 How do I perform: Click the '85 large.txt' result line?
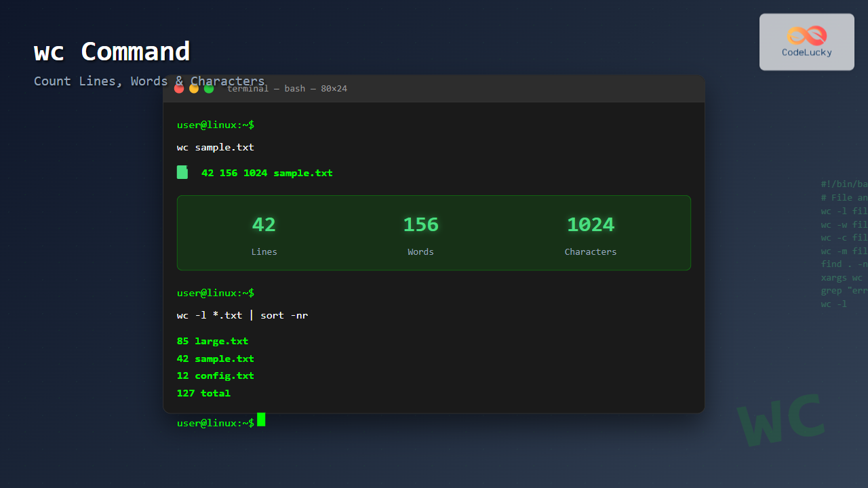click(212, 341)
